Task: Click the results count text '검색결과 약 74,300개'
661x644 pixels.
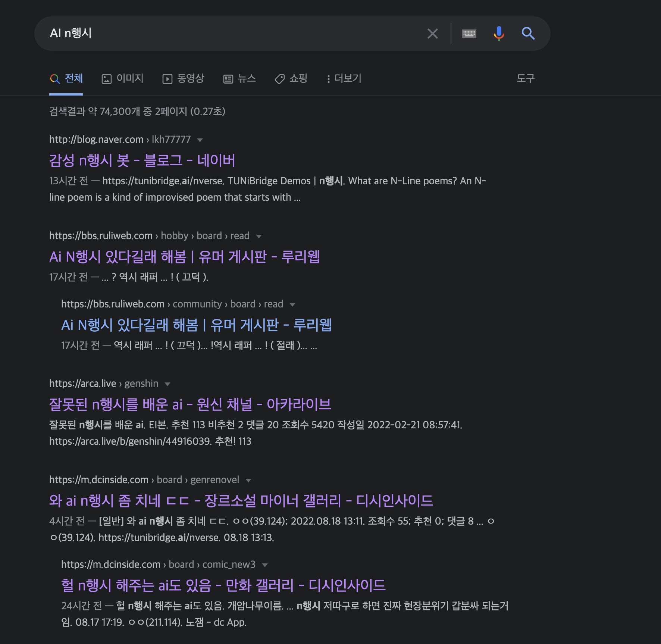Action: point(95,111)
